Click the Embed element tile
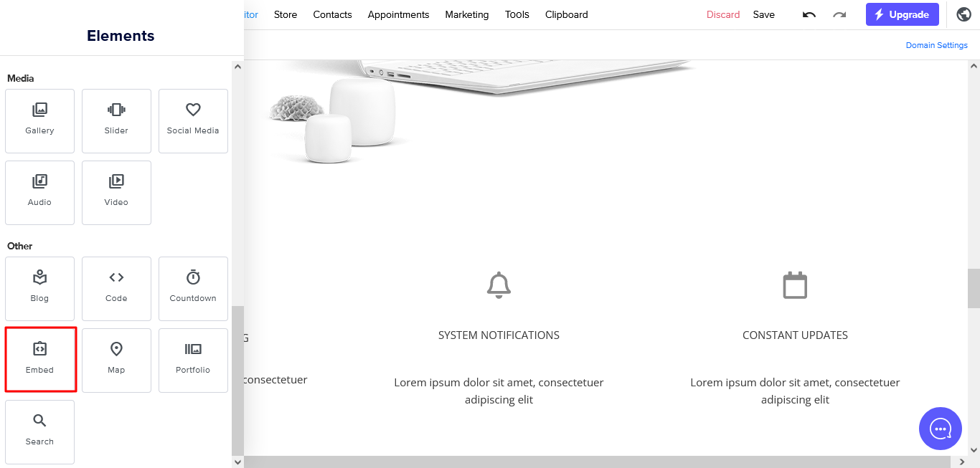980x468 pixels. click(x=39, y=360)
